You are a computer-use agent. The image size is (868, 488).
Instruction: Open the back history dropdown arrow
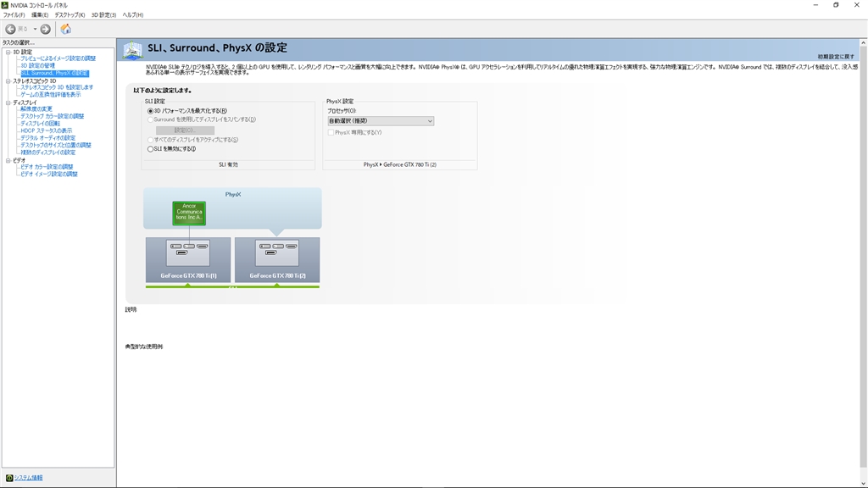coord(35,29)
